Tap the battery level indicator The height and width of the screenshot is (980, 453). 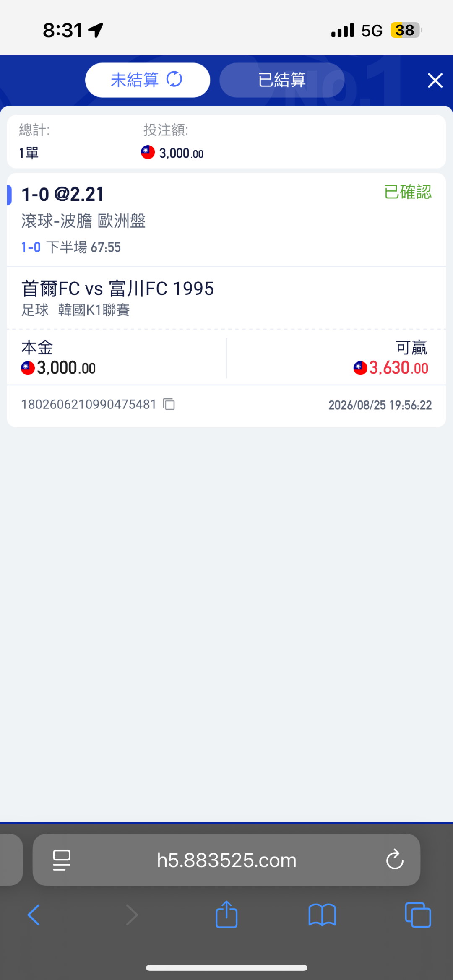406,30
